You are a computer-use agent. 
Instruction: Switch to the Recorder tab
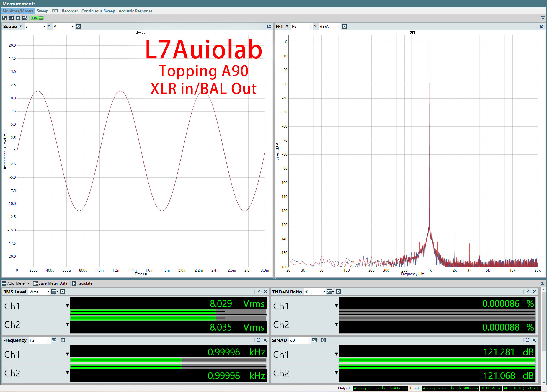(70, 11)
